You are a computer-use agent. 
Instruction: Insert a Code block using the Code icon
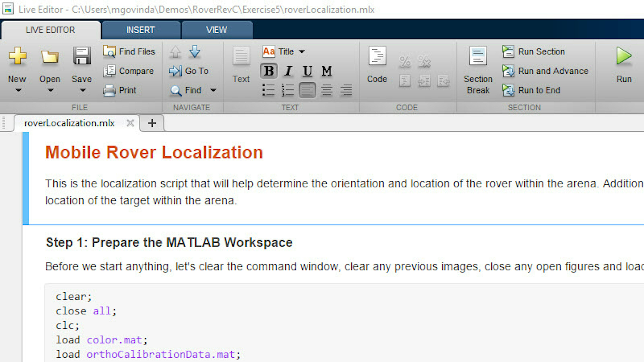click(377, 56)
